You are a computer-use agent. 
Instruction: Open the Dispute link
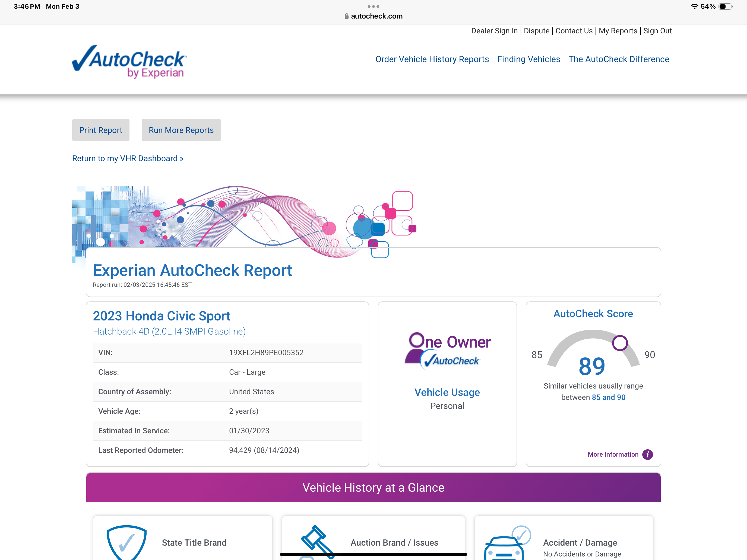(537, 31)
